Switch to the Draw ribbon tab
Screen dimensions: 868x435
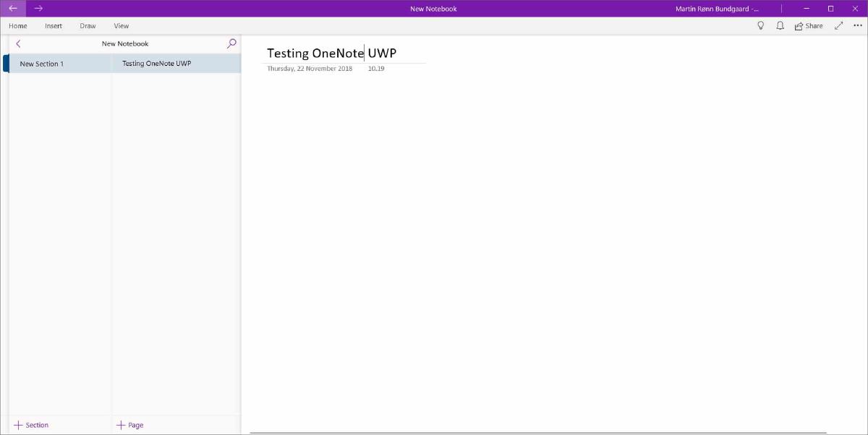tap(87, 25)
